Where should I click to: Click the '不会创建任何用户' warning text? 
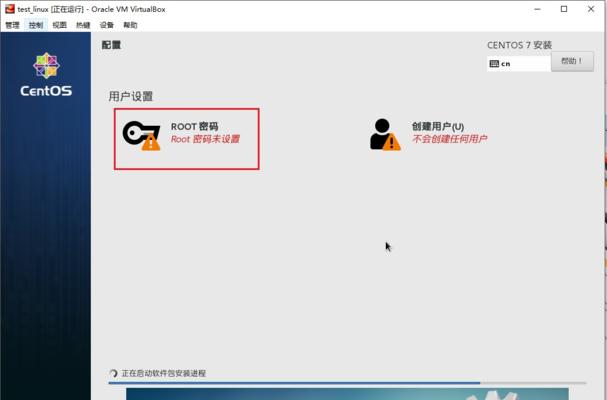(449, 139)
